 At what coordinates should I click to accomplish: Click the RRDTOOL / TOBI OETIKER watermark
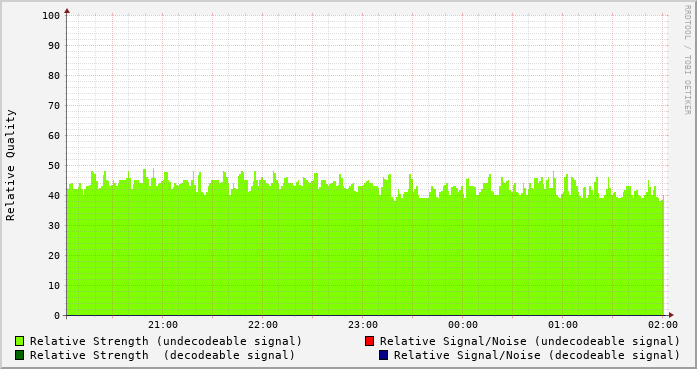(x=687, y=60)
